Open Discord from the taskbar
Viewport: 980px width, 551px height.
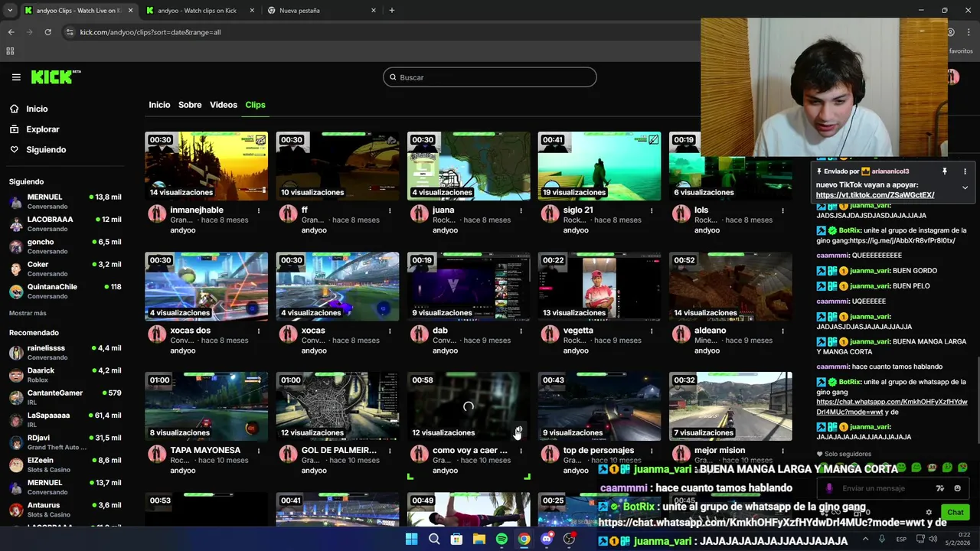tap(547, 539)
